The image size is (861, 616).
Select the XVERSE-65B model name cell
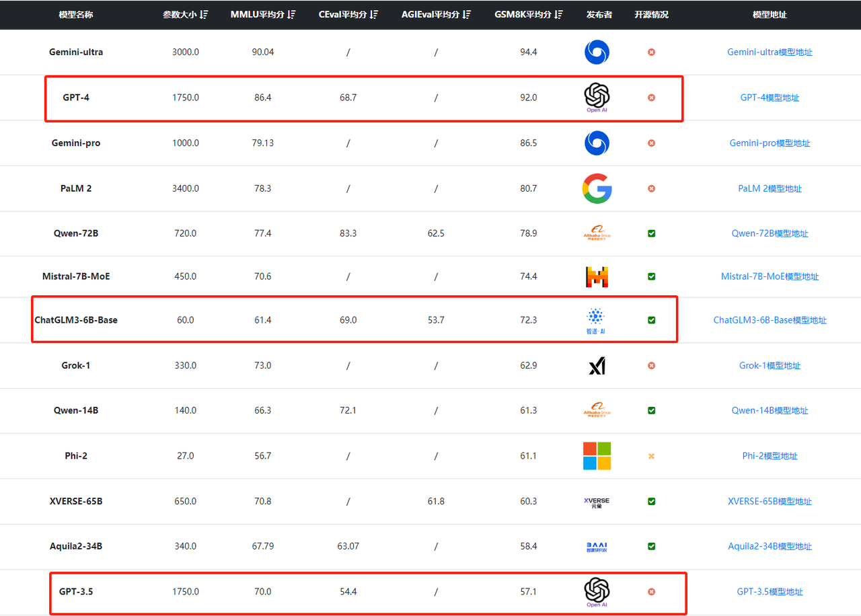(x=76, y=502)
